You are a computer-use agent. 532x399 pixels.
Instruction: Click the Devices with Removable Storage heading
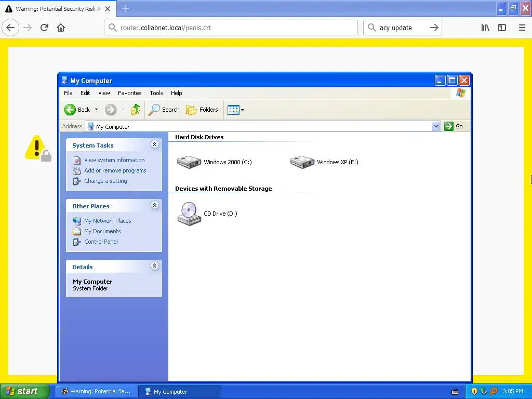(223, 189)
